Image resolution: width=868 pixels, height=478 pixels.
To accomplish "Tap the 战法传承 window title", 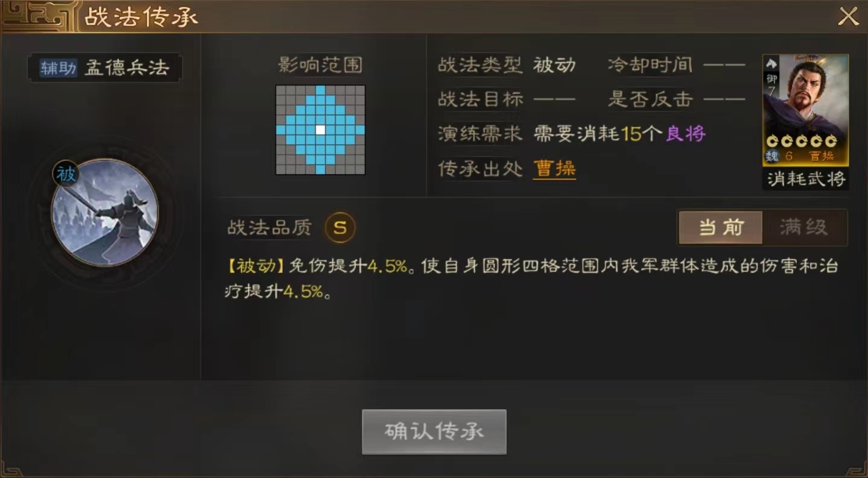I will click(x=141, y=17).
